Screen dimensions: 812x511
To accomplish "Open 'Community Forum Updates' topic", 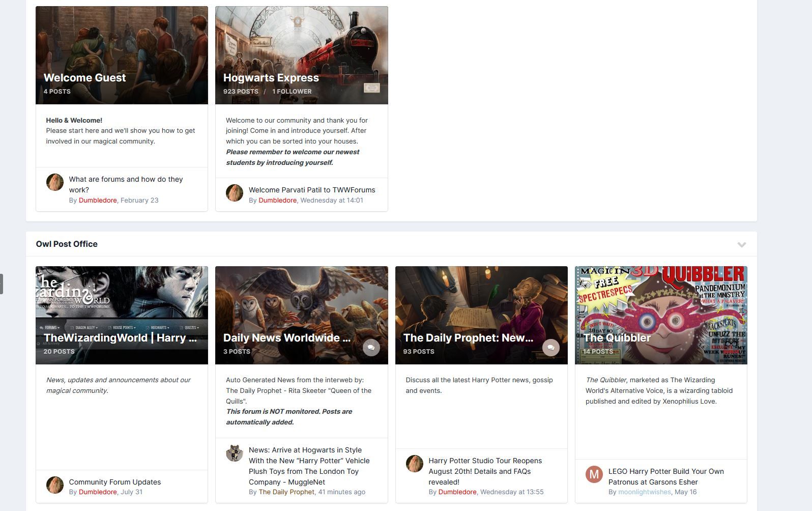I will 115,482.
